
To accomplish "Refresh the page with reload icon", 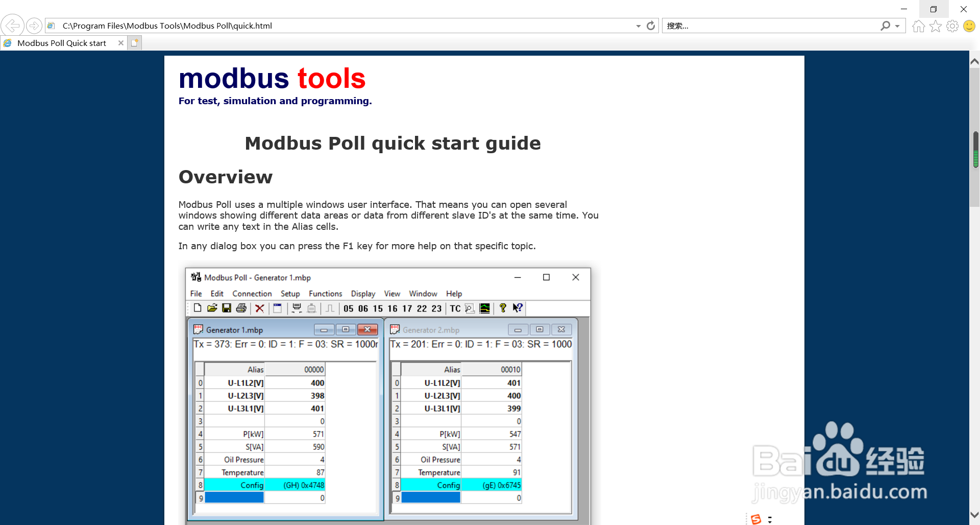I will point(651,26).
